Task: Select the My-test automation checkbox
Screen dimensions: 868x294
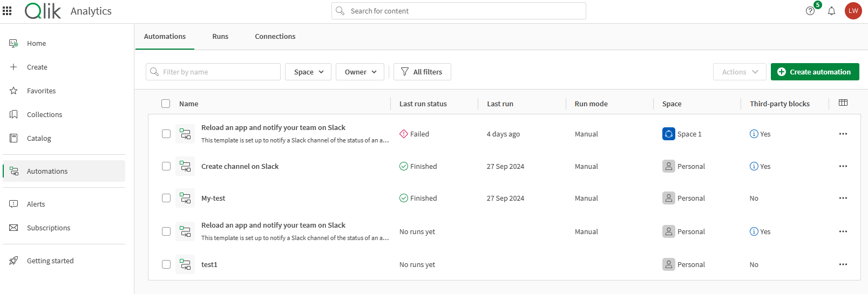Action: pos(166,199)
